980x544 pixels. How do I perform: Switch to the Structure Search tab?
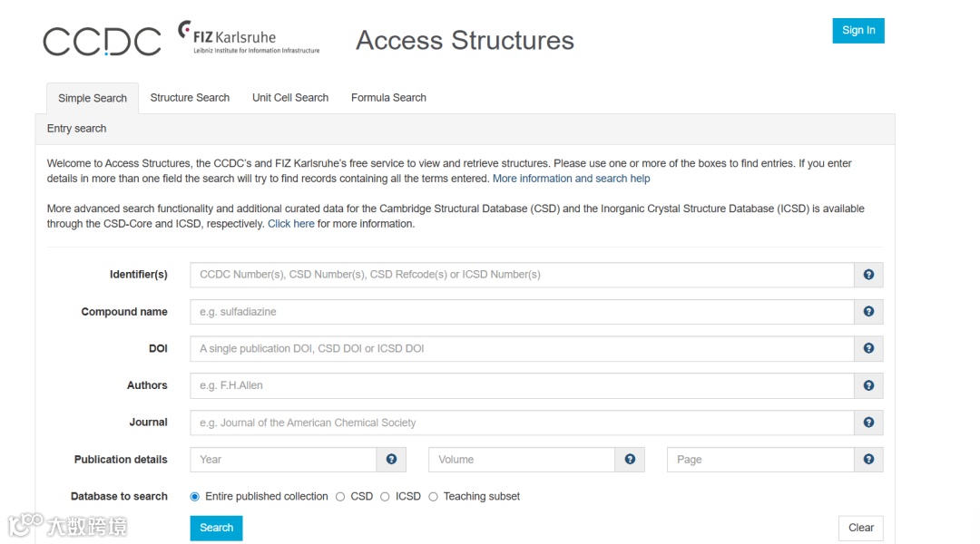pos(190,98)
